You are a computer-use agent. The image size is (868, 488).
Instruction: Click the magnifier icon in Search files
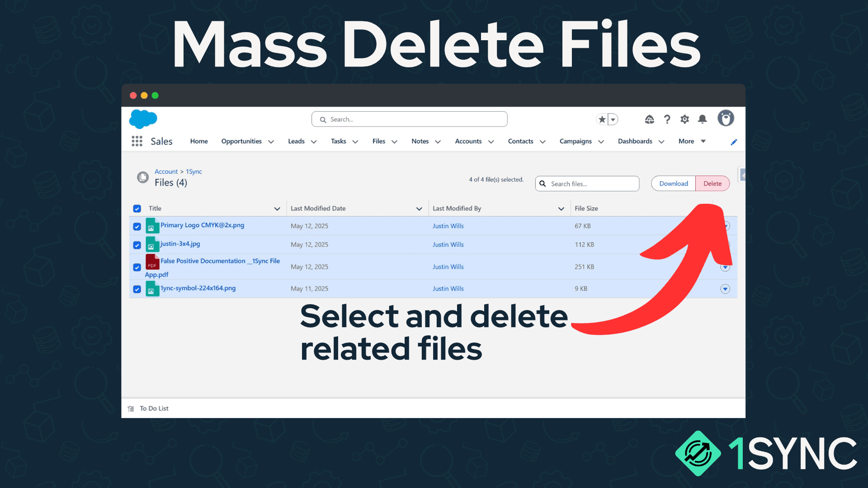pos(542,184)
